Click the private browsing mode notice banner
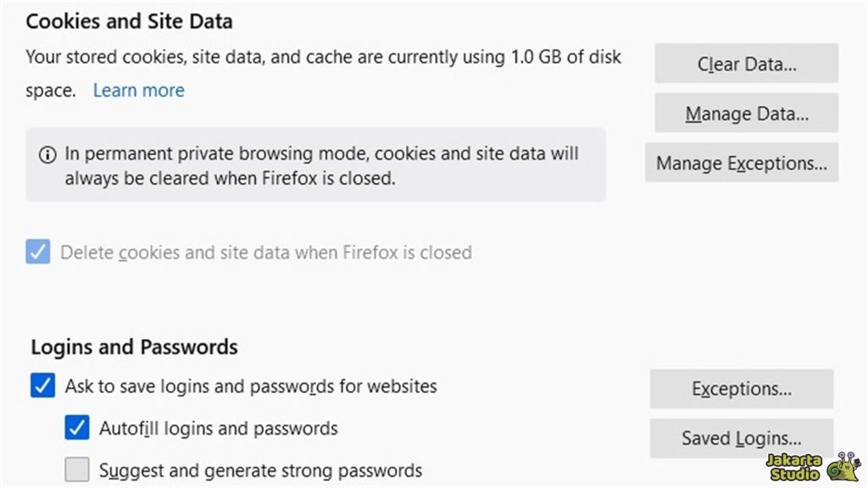Screen dimensions: 868x488 (316, 165)
